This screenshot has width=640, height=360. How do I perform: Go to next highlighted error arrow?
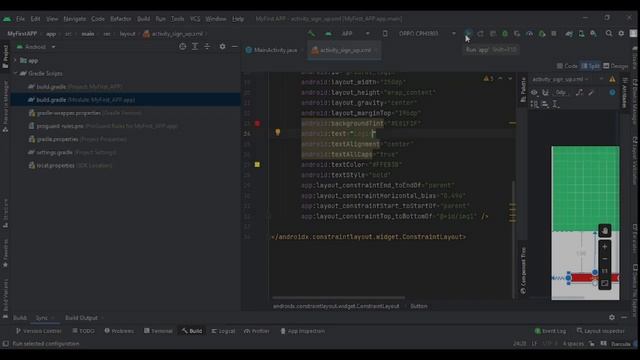pyautogui.click(x=509, y=78)
